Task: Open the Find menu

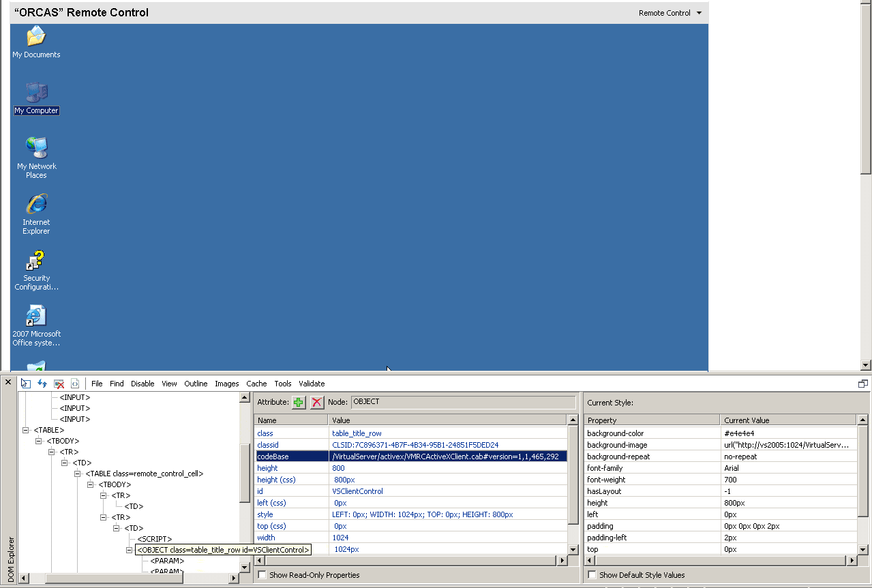Action: (117, 384)
